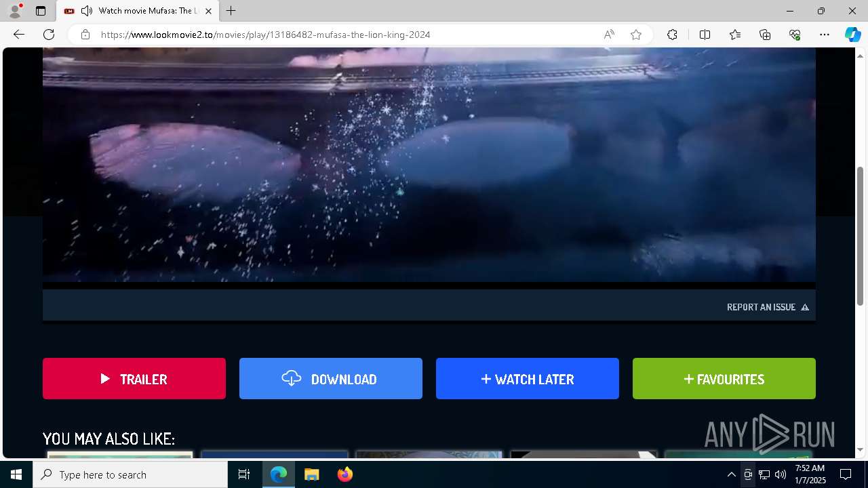Show hidden system tray icons
This screenshot has height=488, width=868.
(731, 474)
